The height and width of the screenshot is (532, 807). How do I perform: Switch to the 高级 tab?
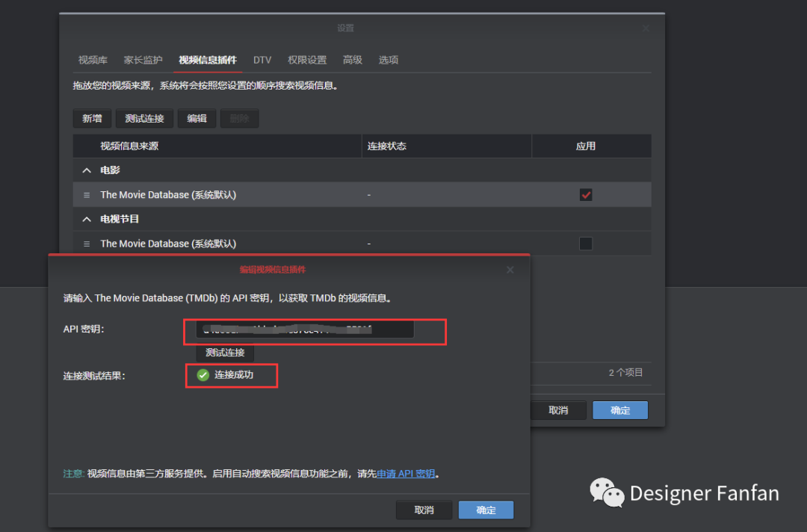(x=353, y=61)
